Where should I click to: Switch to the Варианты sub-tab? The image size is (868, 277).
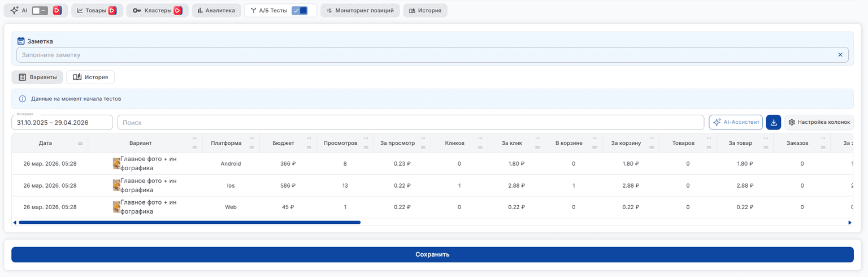point(37,77)
